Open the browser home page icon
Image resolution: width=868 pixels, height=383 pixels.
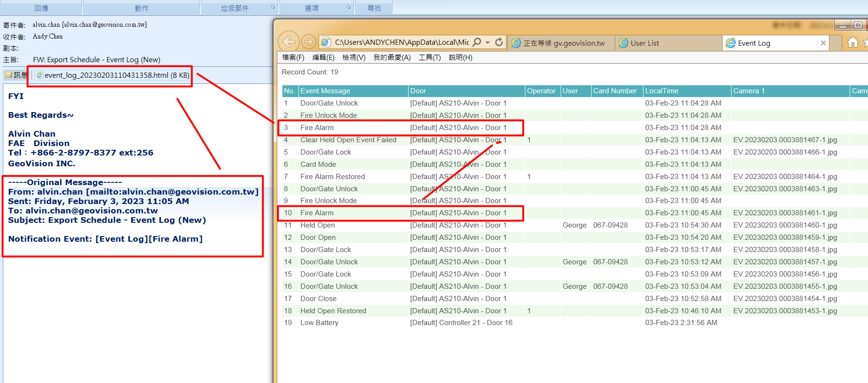[x=852, y=43]
